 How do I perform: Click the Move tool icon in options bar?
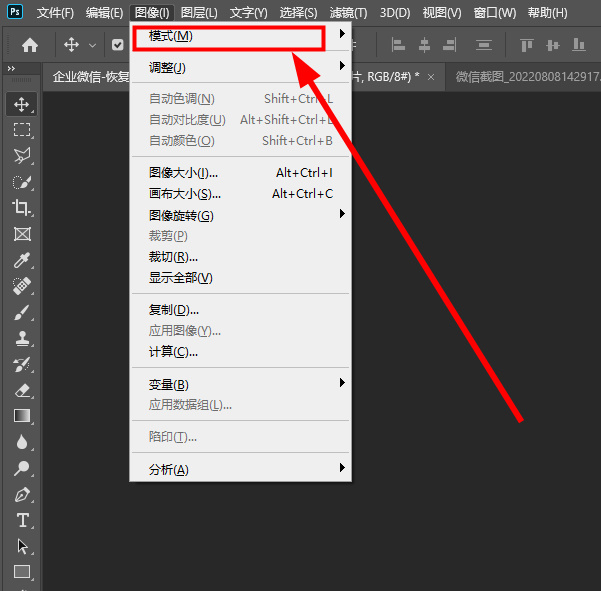point(71,45)
